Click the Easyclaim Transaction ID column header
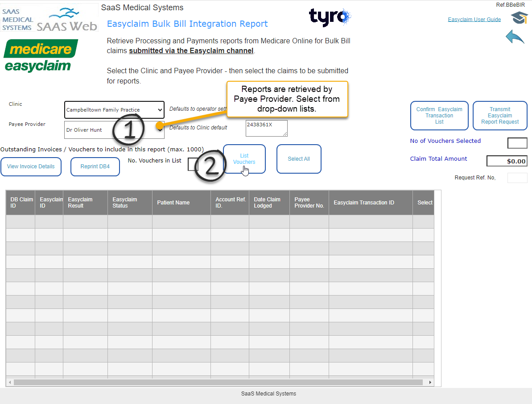This screenshot has height=404, width=532. point(371,203)
